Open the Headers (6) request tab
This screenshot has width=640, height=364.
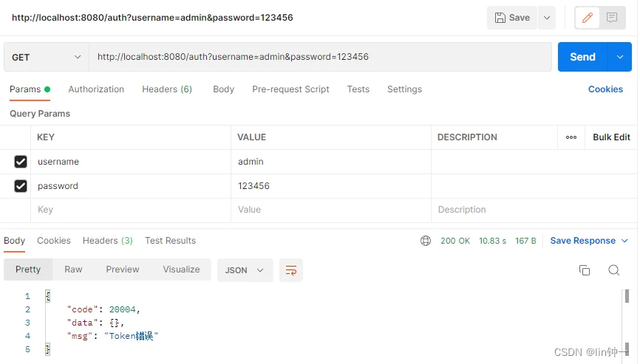(167, 89)
